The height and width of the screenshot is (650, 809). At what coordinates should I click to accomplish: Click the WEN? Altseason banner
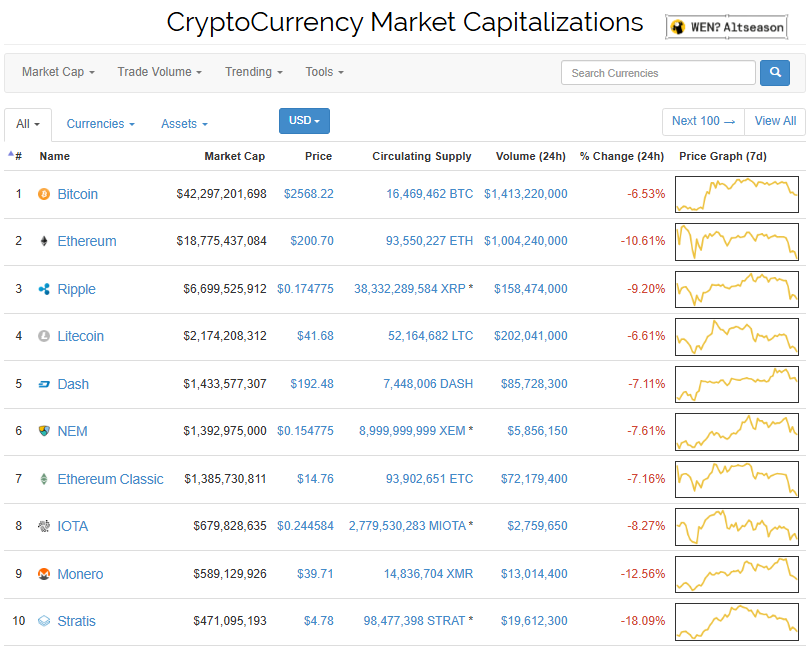[x=726, y=27]
